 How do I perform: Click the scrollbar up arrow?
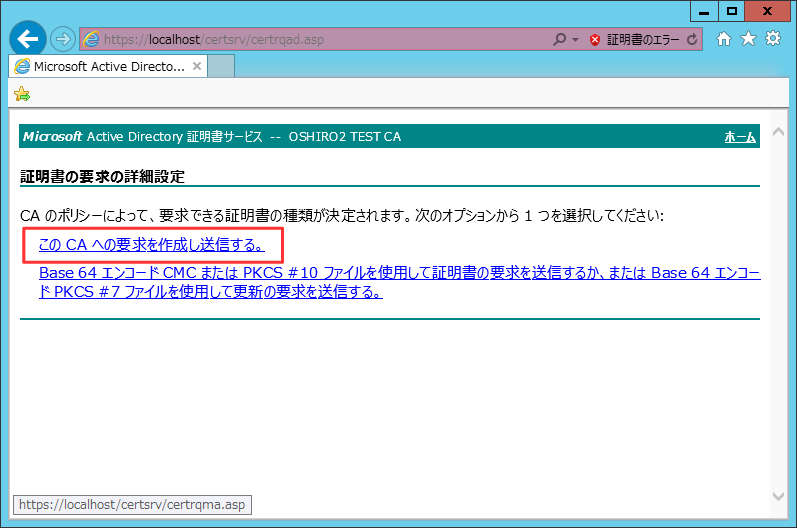pos(778,132)
